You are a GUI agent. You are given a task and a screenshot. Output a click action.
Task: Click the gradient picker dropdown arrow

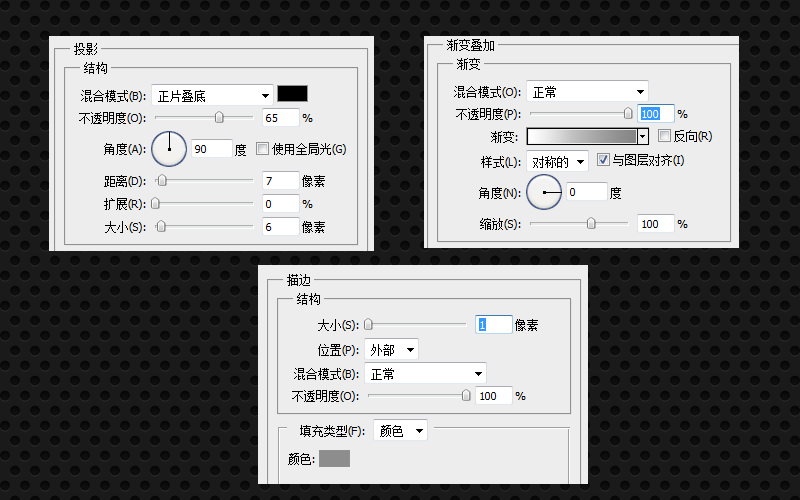643,136
